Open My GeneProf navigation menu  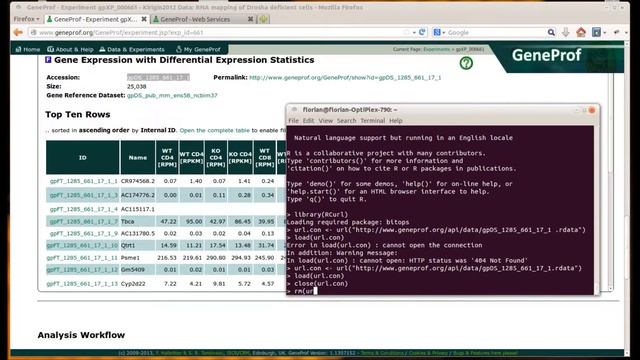(x=198, y=49)
